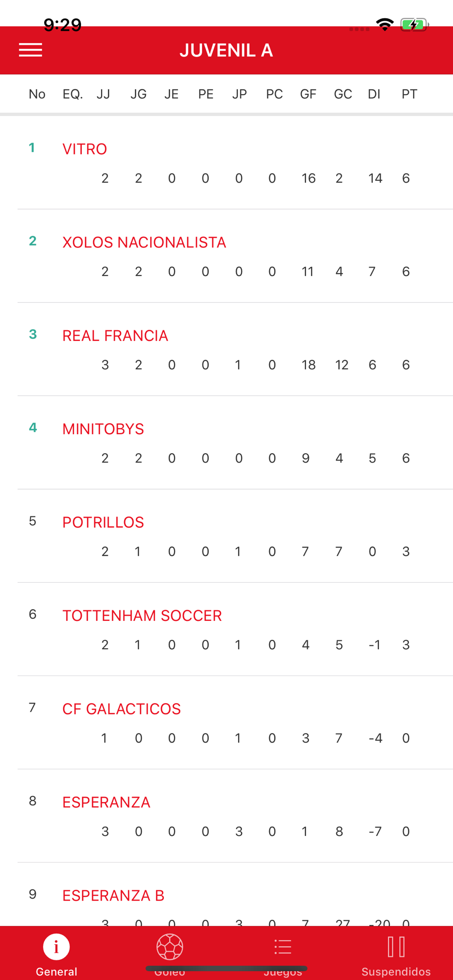Select the General tab label
Image resolution: width=453 pixels, height=980 pixels.
(x=56, y=972)
